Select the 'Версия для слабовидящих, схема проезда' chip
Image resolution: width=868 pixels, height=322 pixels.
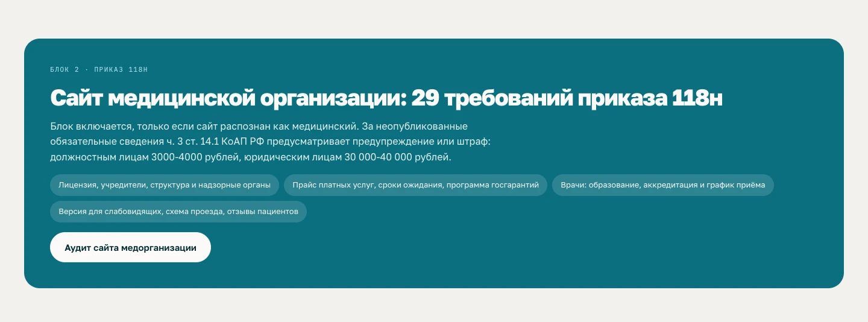(x=178, y=212)
